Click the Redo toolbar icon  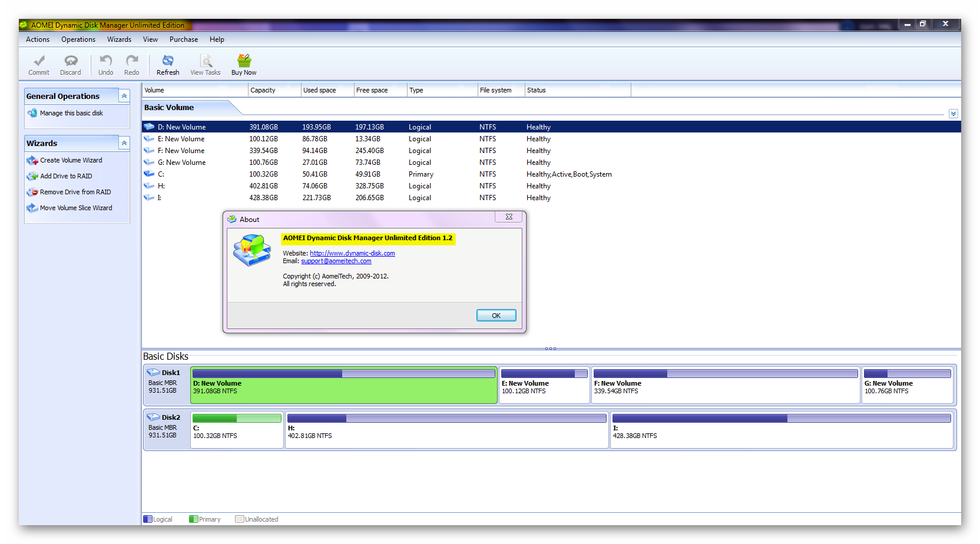tap(132, 61)
